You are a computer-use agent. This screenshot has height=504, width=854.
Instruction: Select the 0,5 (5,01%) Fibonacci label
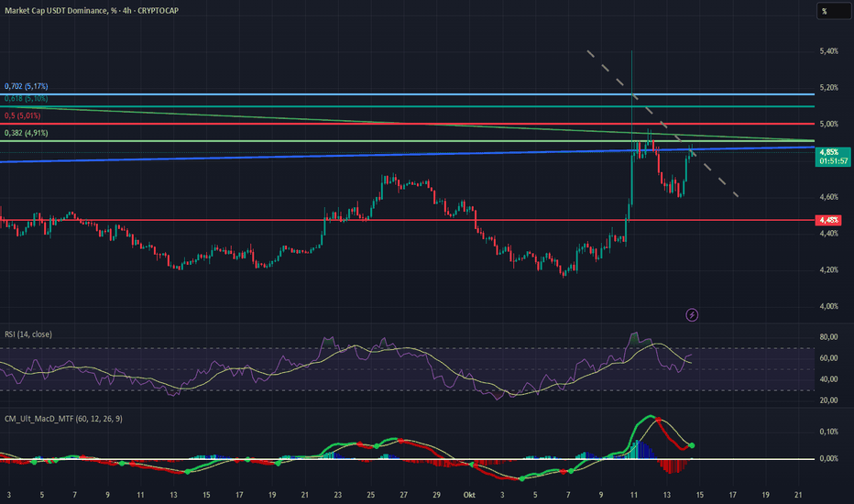pyautogui.click(x=22, y=115)
